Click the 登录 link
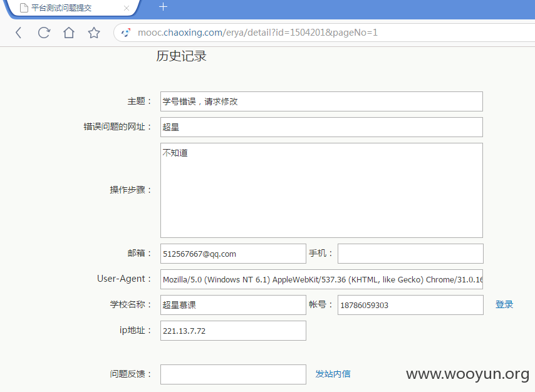This screenshot has width=535, height=392. [504, 304]
